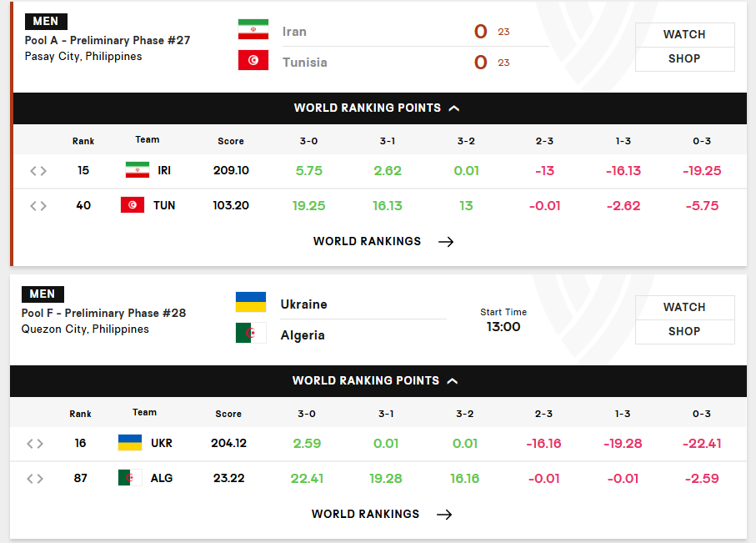Open World Rankings arrow under Ukraine-Algeria table
The image size is (756, 543).
pos(444,515)
